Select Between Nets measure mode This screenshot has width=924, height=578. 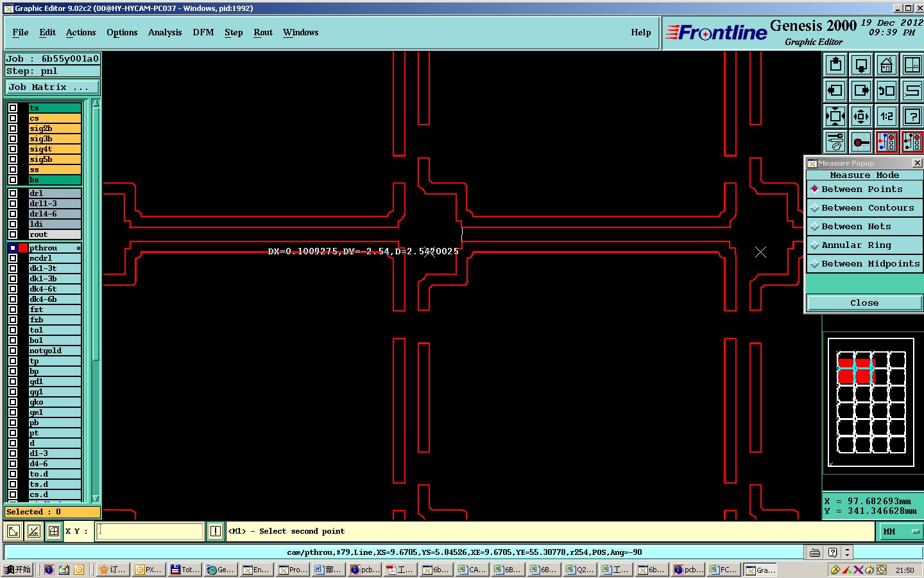[864, 227]
